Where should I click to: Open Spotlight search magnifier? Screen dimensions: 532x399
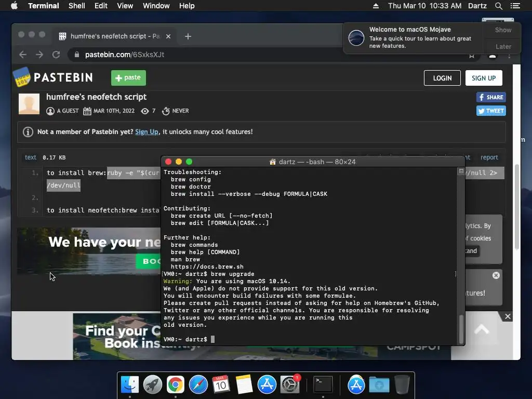click(x=498, y=6)
